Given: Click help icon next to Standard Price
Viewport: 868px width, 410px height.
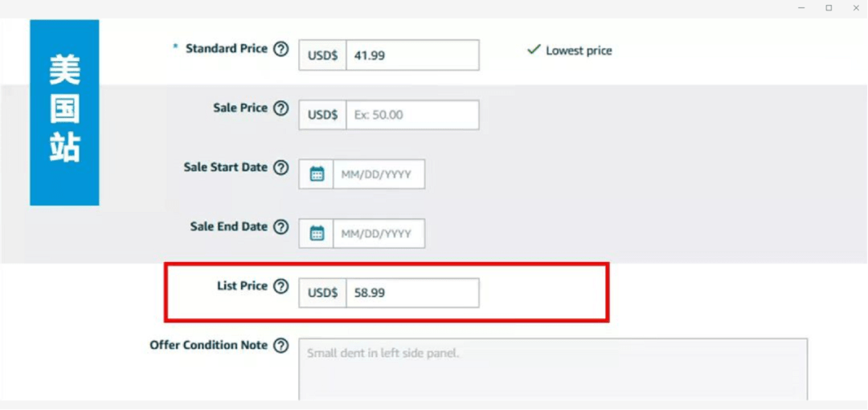Looking at the screenshot, I should pos(280,49).
